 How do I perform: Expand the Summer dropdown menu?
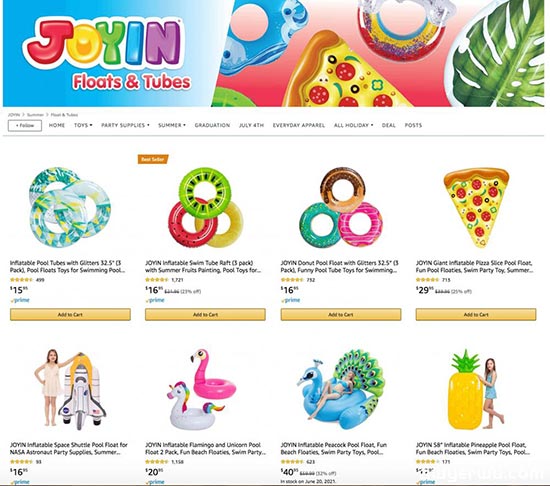pyautogui.click(x=172, y=125)
